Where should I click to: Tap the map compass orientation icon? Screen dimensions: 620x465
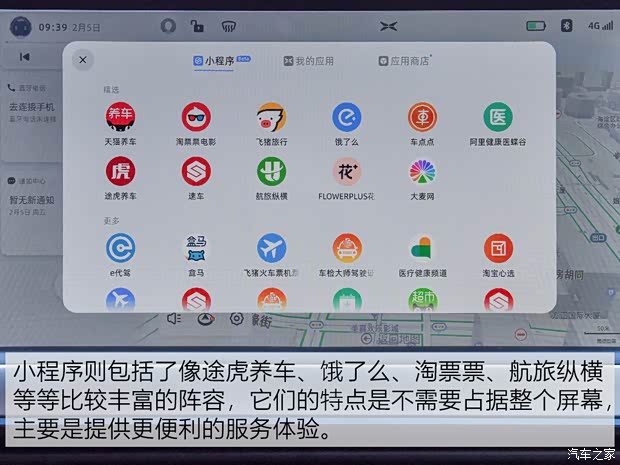206,319
